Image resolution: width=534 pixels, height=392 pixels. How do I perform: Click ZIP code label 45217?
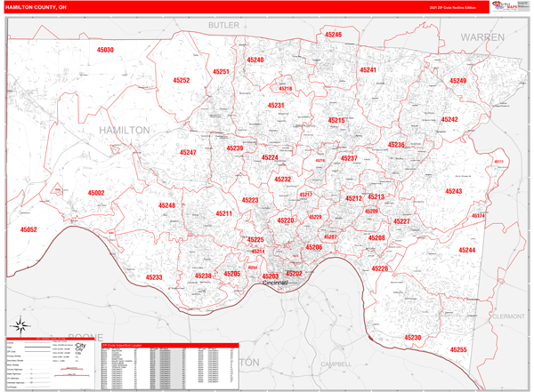tap(306, 195)
